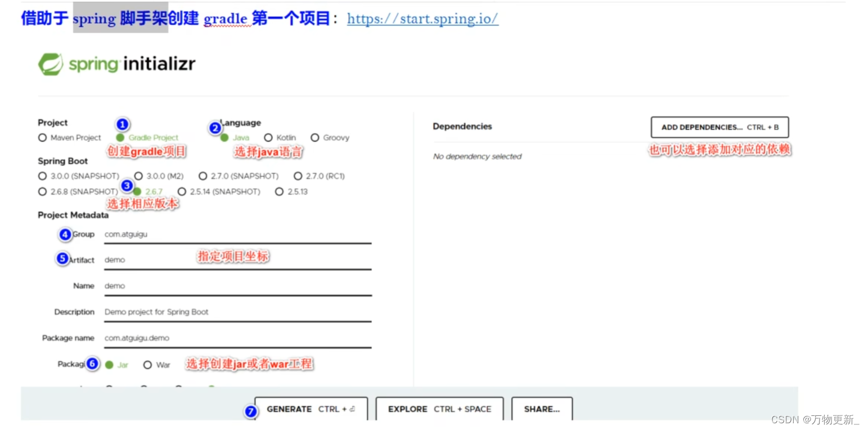Click the Generate button
This screenshot has height=430, width=868.
311,409
